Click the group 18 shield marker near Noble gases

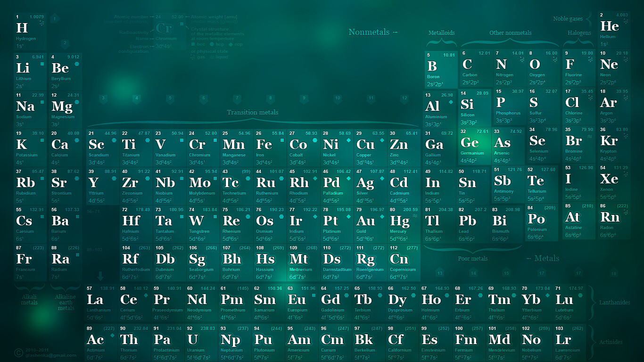tap(614, 273)
